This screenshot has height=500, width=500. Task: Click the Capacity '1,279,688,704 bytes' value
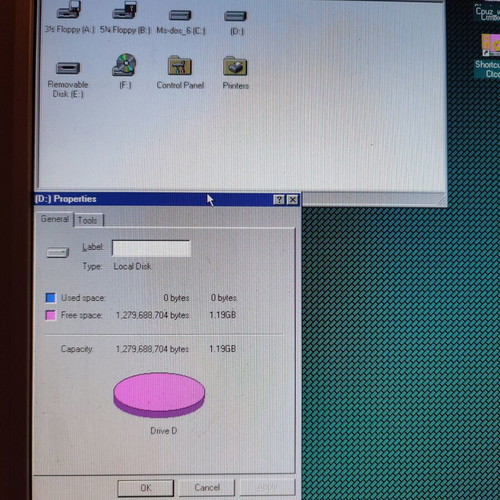(x=152, y=349)
